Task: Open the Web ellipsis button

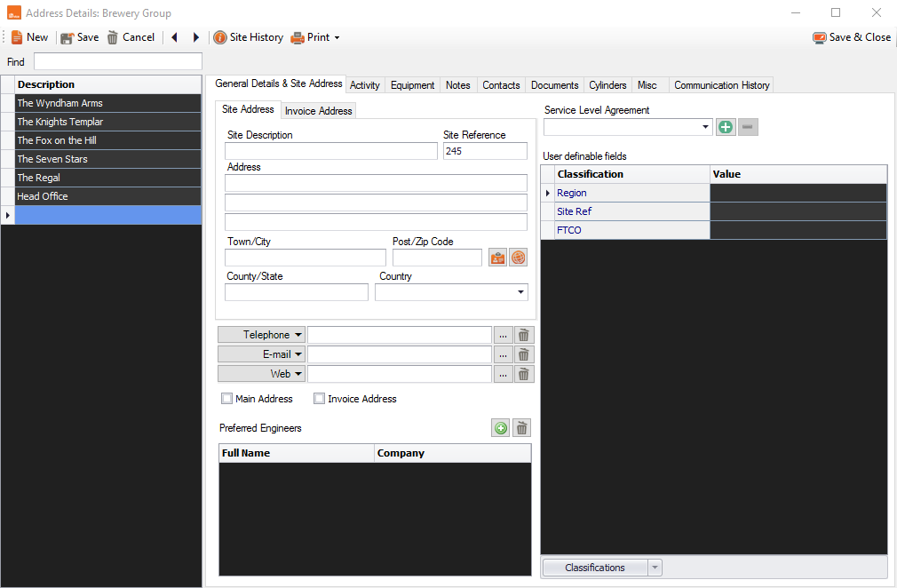Action: (503, 374)
